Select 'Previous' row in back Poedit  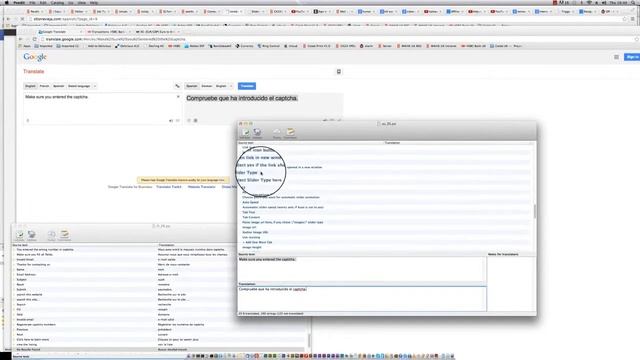159,329
